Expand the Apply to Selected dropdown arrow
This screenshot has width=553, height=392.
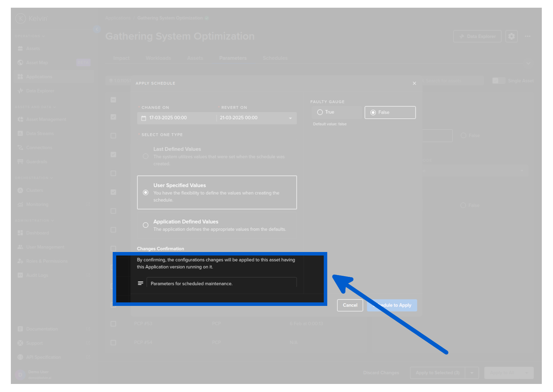(x=472, y=373)
